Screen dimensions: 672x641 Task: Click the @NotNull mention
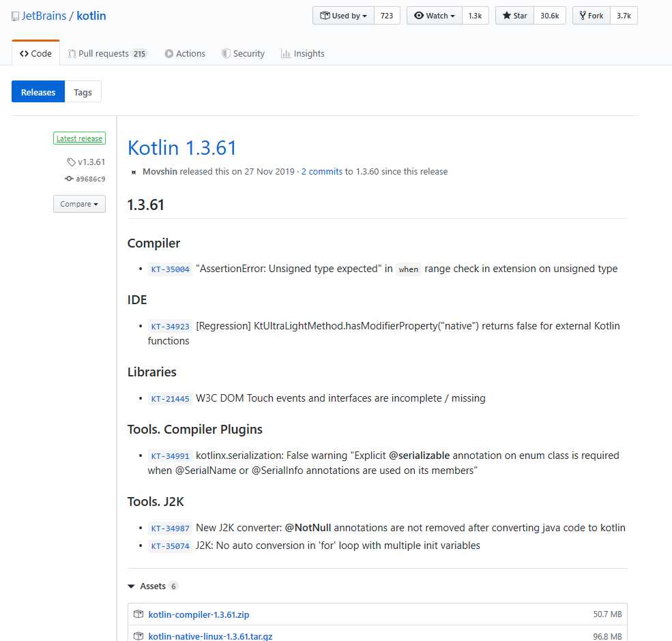point(308,527)
